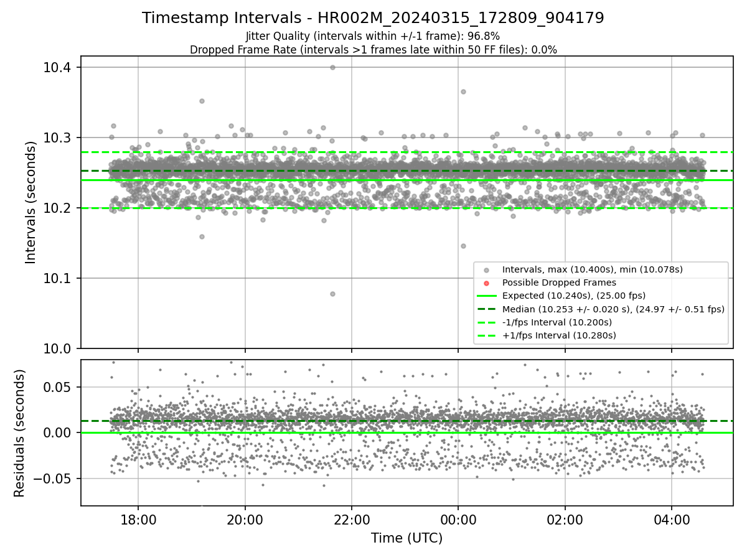Screen dimensions: 747x560
Task: Click the plot title 'Timestamp Intervals - HR002M_20240315_172809_904179'
Action: 373,18
